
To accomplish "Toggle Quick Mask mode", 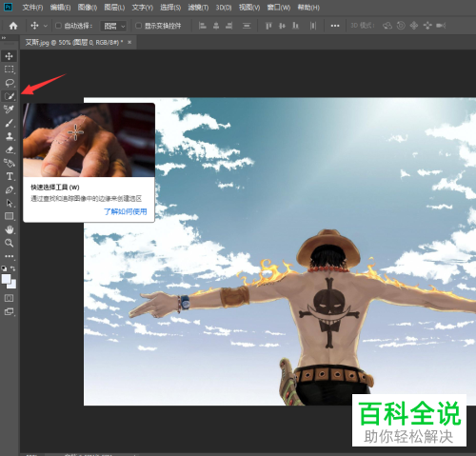I will pos(9,298).
